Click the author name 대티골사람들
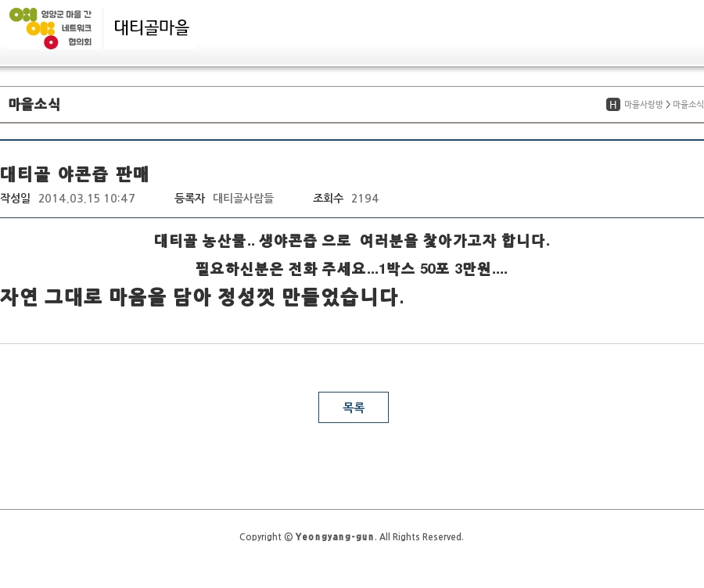 (x=243, y=199)
